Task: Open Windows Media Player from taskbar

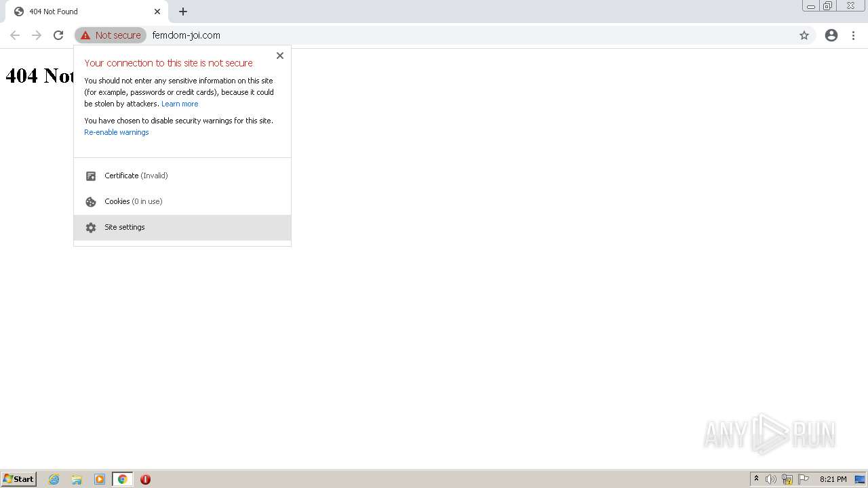Action: point(100,479)
